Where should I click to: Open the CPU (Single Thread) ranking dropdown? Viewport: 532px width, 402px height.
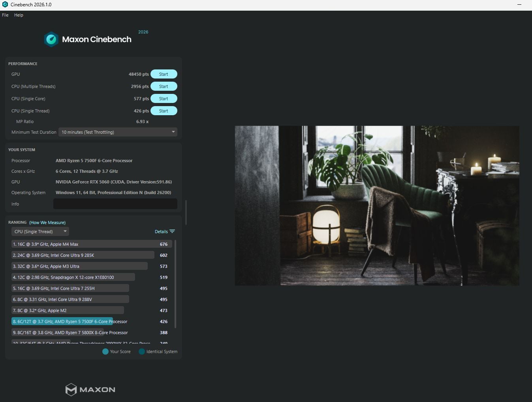40,232
